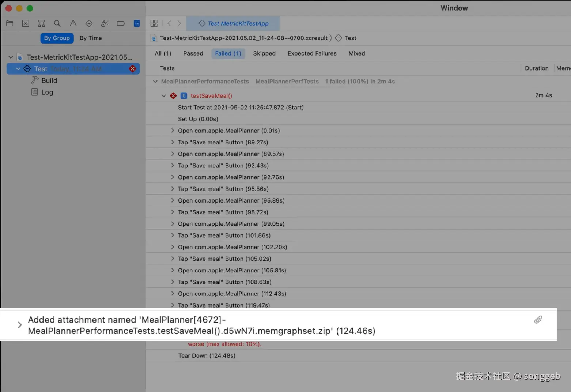571x392 pixels.
Task: Expand Tap "Save meal" Button (95.56s)
Action: coord(173,189)
